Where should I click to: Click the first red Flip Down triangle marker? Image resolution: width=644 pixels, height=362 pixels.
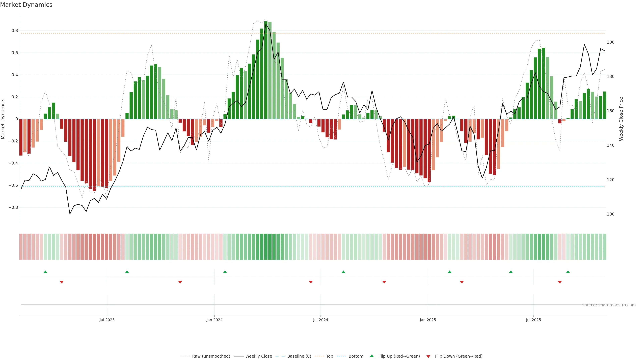pyautogui.click(x=62, y=282)
